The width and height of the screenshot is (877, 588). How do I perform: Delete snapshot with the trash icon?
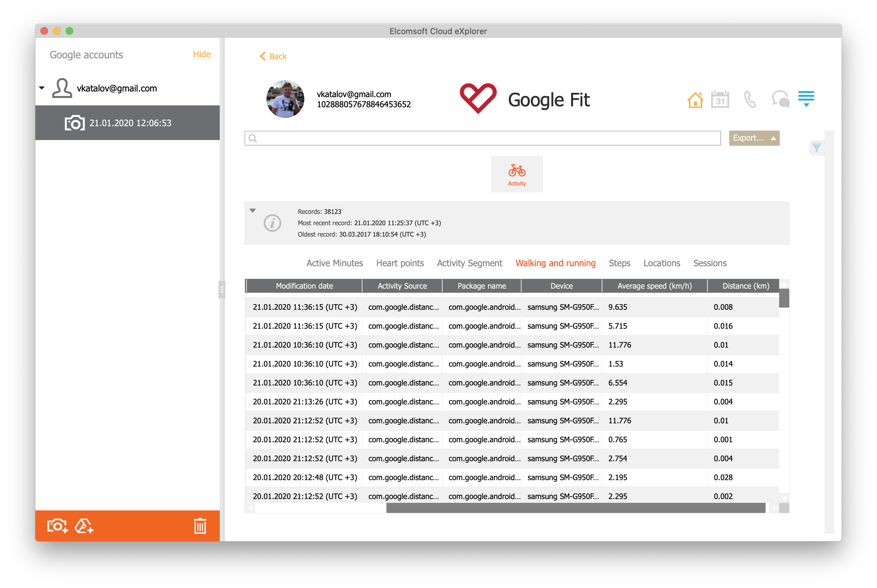(x=200, y=526)
